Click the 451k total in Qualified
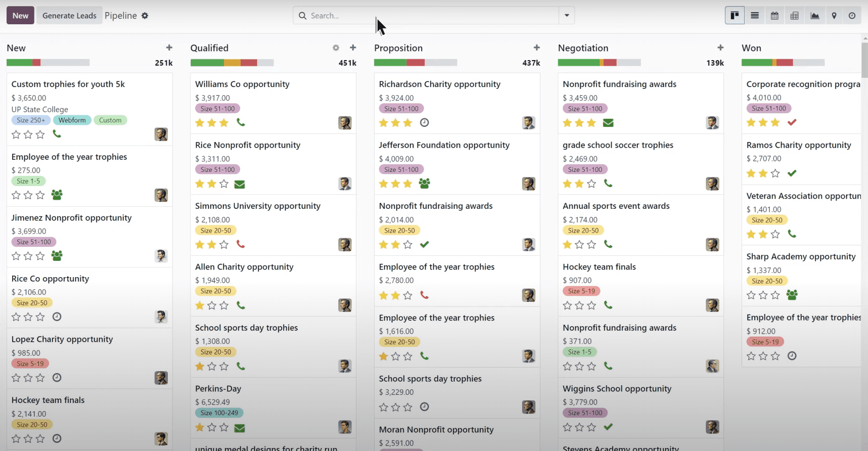Image resolution: width=868 pixels, height=451 pixels. 347,63
